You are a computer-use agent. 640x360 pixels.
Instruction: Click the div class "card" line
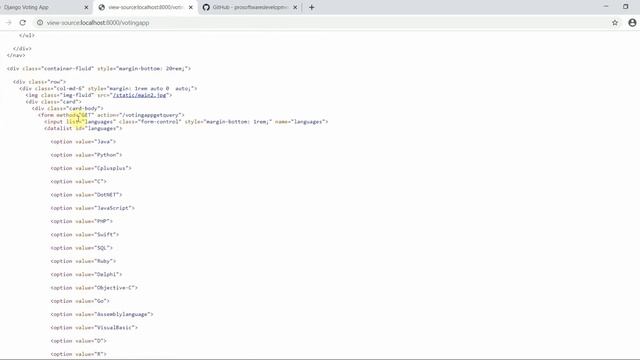pos(53,102)
